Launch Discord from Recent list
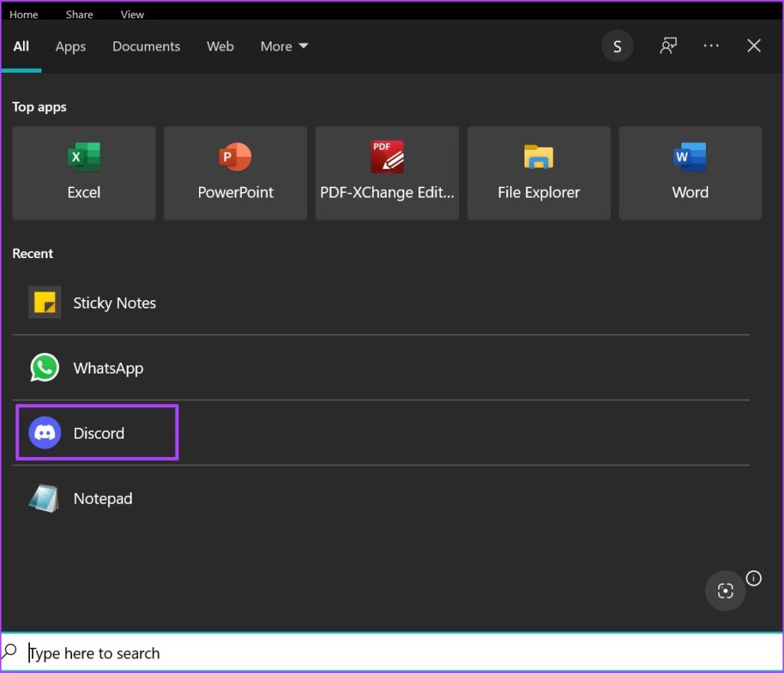 (381, 433)
